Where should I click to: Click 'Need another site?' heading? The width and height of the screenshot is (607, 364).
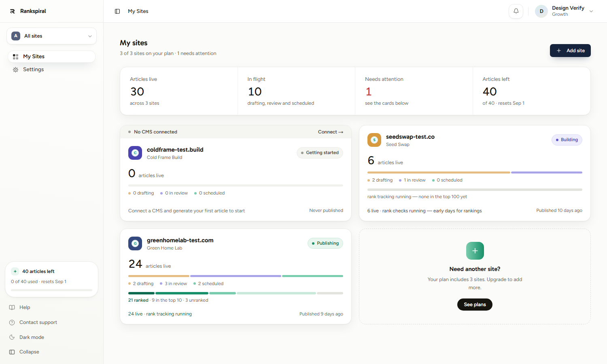coord(475,269)
